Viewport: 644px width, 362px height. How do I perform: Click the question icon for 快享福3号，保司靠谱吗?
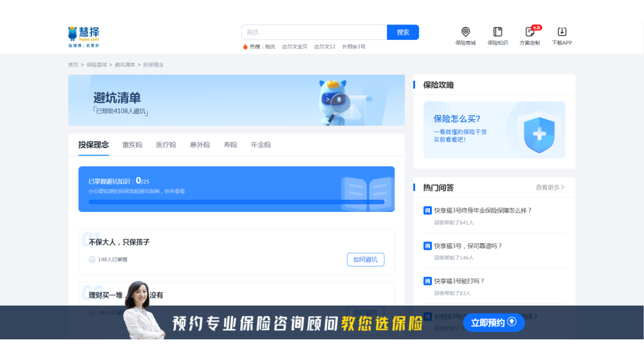[427, 246]
